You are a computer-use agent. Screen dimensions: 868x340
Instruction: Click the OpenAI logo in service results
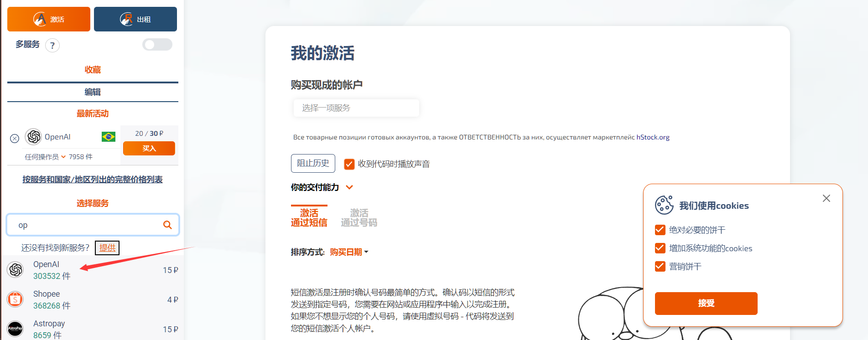tap(16, 270)
